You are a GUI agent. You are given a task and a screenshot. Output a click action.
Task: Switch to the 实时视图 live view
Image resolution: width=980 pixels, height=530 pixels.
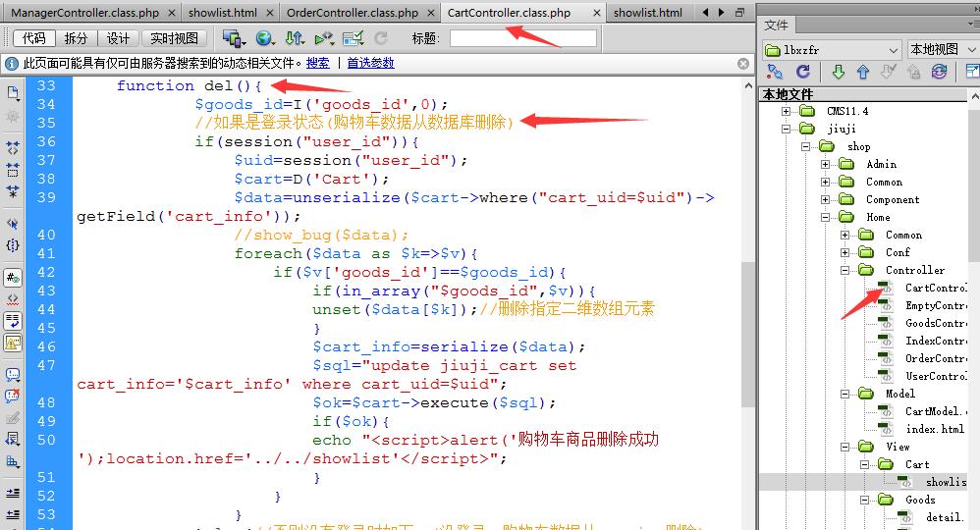click(x=175, y=38)
